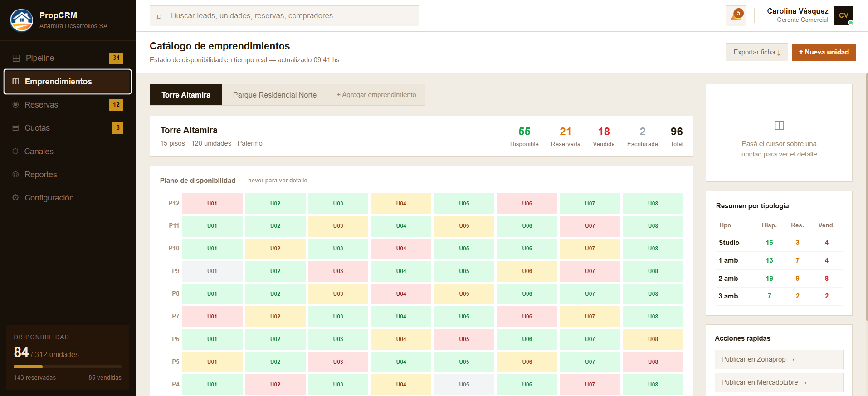Screen dimensions: 868x396
Task: Select red unit U01 on floor P12
Action: [x=212, y=204]
